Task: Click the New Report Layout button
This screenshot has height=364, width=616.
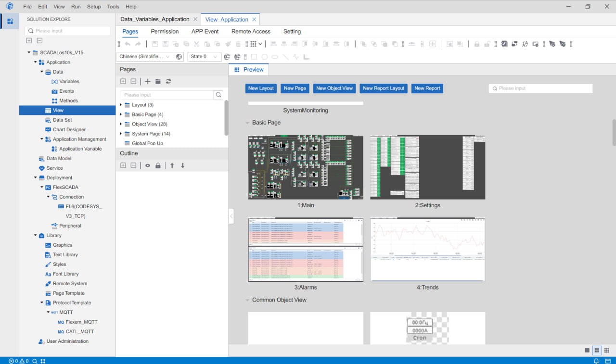Action: click(384, 88)
